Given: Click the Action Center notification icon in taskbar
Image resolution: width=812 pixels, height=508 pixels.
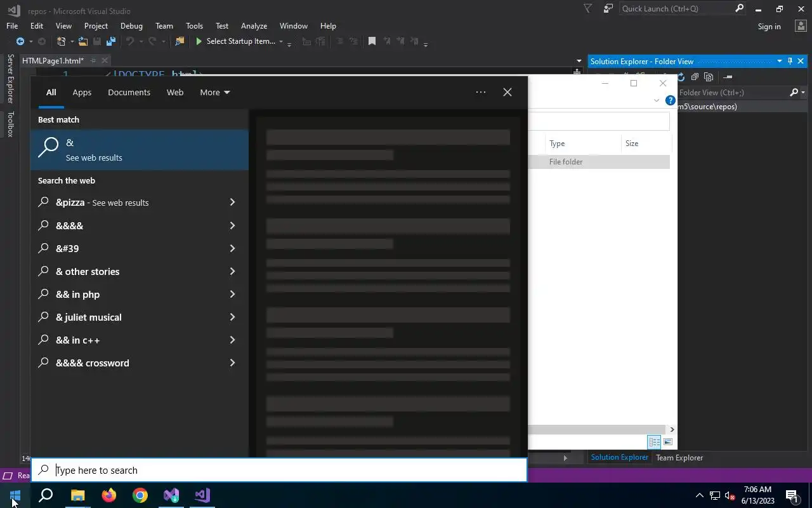Looking at the screenshot, I should tap(792, 495).
